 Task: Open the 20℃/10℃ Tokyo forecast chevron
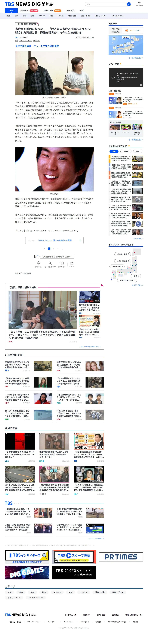[x=141, y=31]
